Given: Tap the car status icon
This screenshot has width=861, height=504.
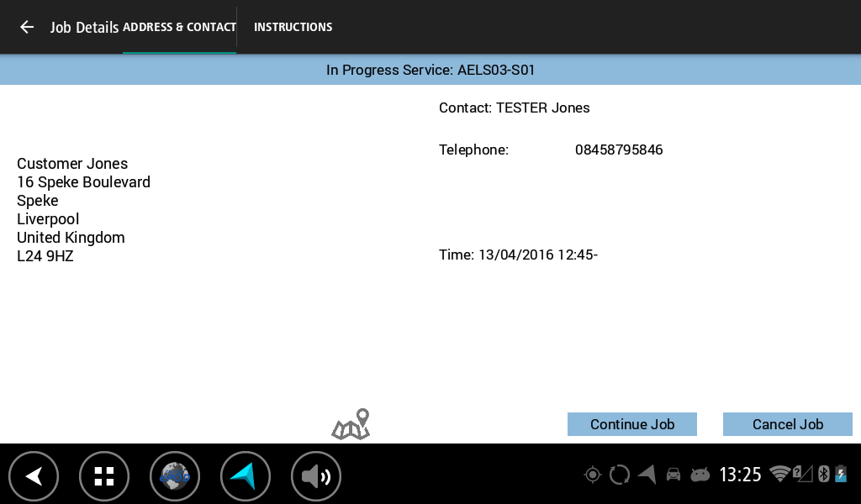Looking at the screenshot, I should point(673,475).
